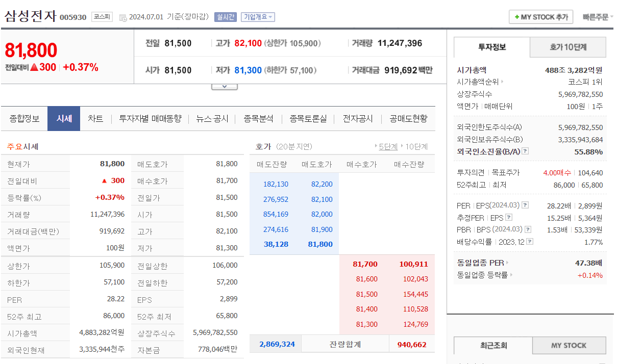Switch to the 호가10단계 panel tab
The image size is (617, 364).
tap(568, 47)
